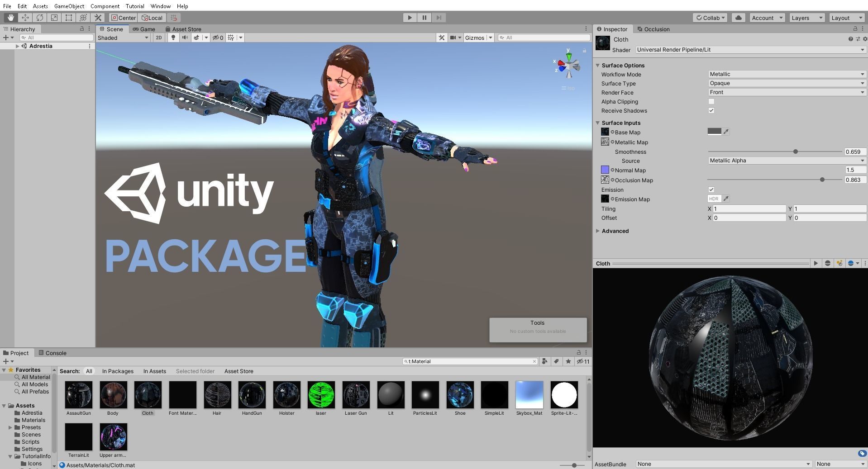Toggle Emission checkbox
868x469 pixels.
[711, 189]
